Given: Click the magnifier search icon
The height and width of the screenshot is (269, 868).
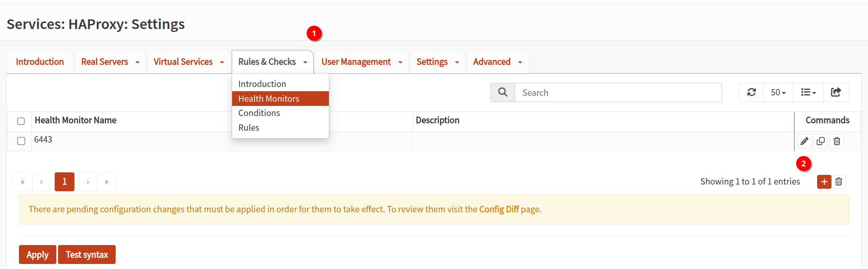Looking at the screenshot, I should coord(503,92).
